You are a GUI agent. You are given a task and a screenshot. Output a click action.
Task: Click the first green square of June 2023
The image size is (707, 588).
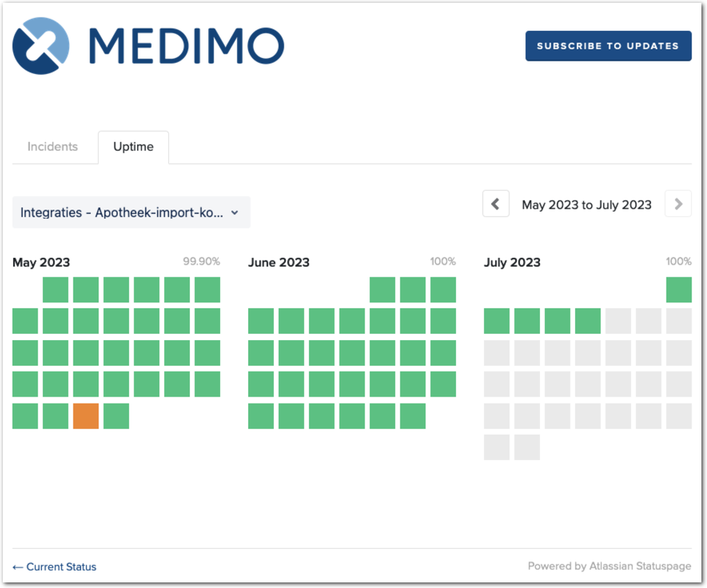pyautogui.click(x=382, y=290)
